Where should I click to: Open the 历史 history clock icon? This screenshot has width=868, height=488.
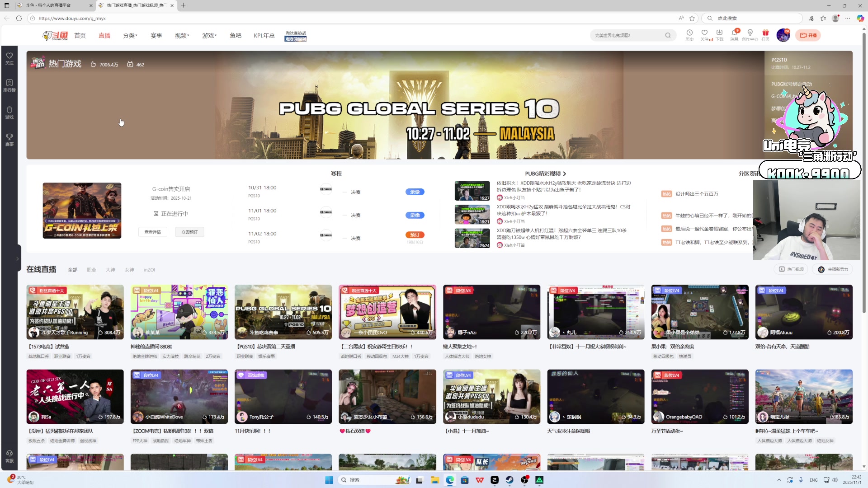pyautogui.click(x=689, y=33)
